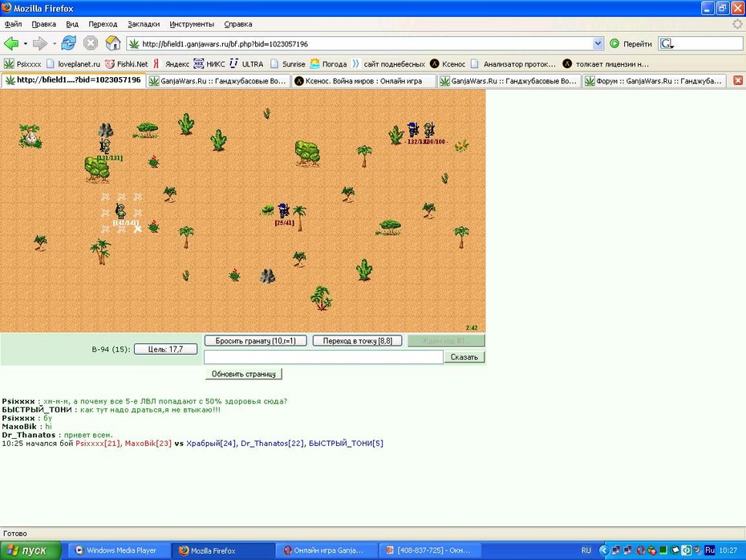Open the Инструменты menu

192,24
